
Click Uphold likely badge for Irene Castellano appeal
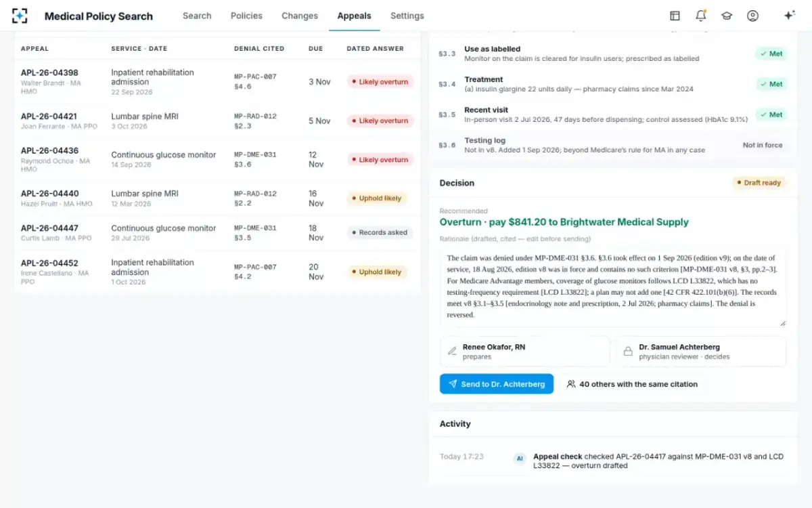tap(376, 272)
